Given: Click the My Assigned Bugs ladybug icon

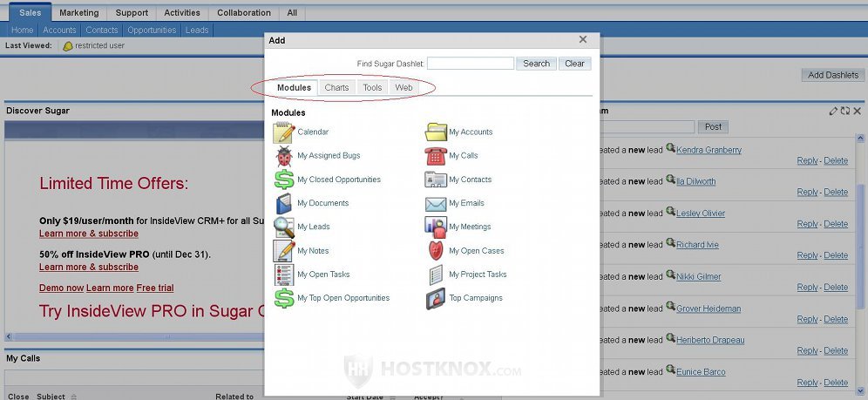Looking at the screenshot, I should coord(284,156).
